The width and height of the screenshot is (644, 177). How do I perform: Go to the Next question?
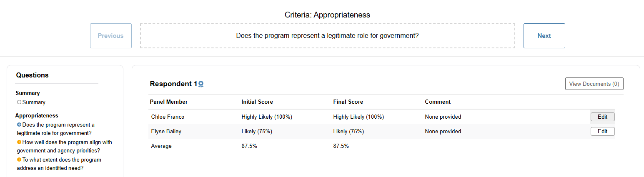coord(544,36)
